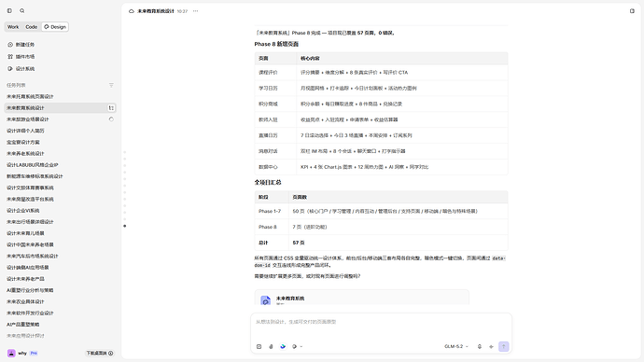644x362 pixels.
Task: Click the Phase 1-7 table cell
Action: tap(272, 211)
